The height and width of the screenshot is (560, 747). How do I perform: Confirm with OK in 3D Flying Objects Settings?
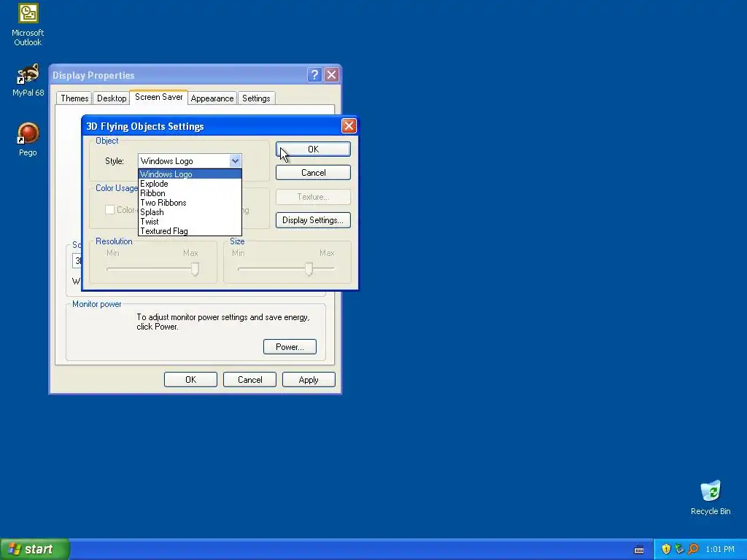click(x=313, y=149)
